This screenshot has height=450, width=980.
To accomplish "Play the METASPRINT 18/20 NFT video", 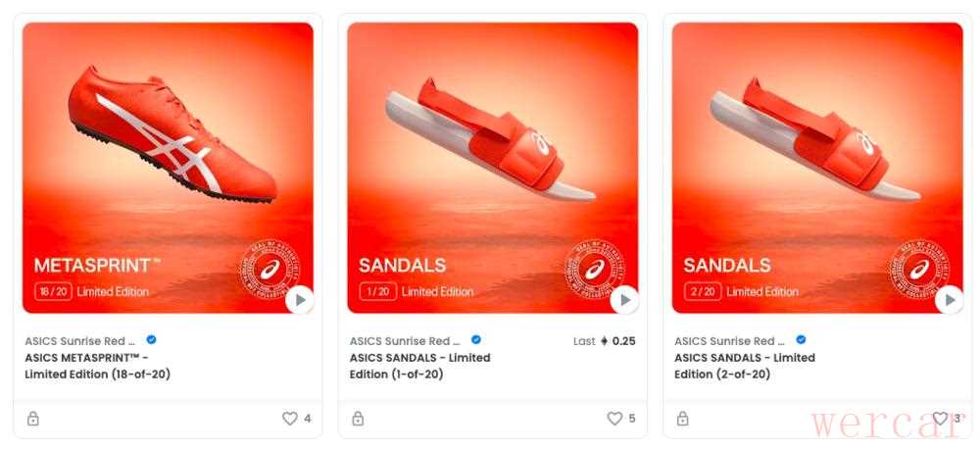I will point(300,300).
